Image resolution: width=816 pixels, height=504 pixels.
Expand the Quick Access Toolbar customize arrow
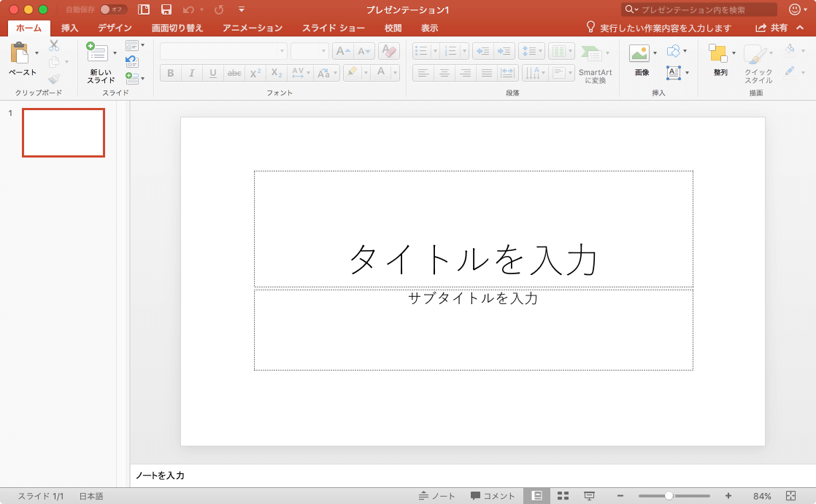(x=242, y=9)
